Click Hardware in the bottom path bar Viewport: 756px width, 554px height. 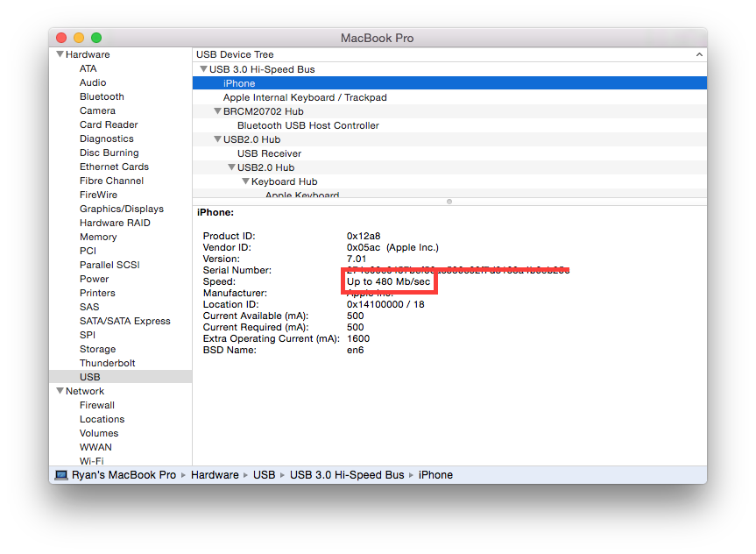coord(215,475)
